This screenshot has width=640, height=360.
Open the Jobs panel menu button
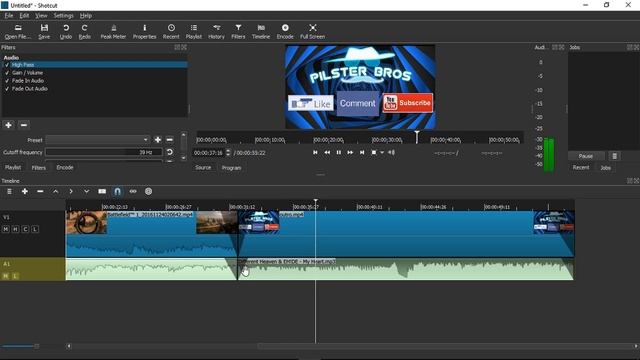pos(614,156)
